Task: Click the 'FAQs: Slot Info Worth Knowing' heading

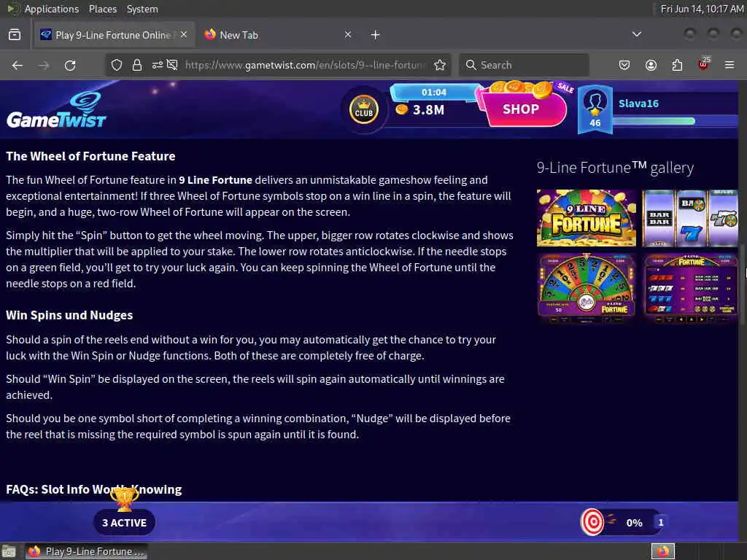Action: [94, 489]
